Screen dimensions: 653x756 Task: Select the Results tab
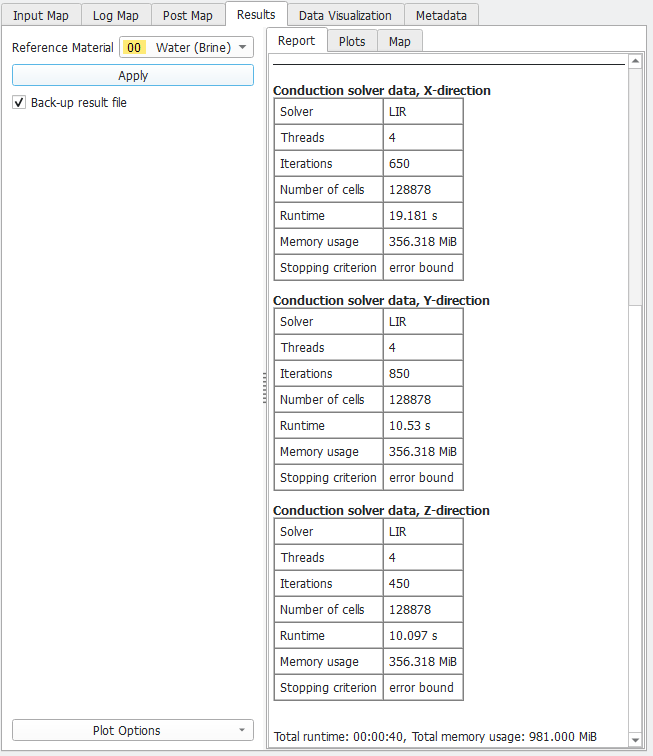[x=256, y=14]
